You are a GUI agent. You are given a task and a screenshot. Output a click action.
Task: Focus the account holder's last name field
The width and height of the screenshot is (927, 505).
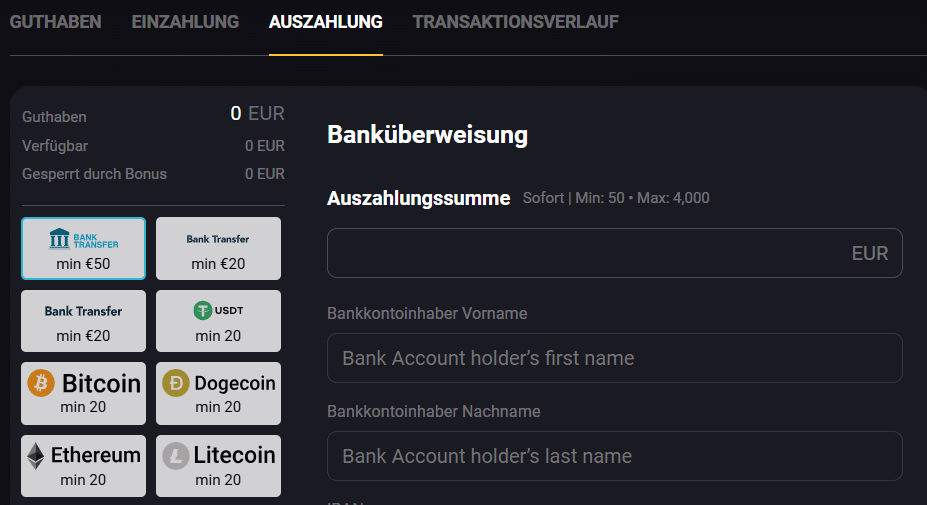(x=614, y=456)
